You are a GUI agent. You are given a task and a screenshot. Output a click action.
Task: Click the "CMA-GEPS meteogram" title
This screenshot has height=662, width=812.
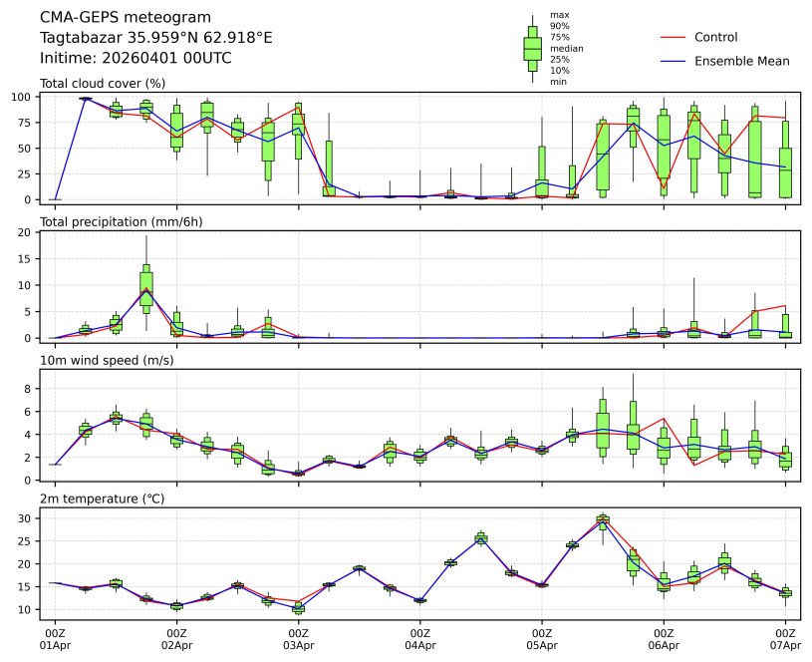[125, 18]
